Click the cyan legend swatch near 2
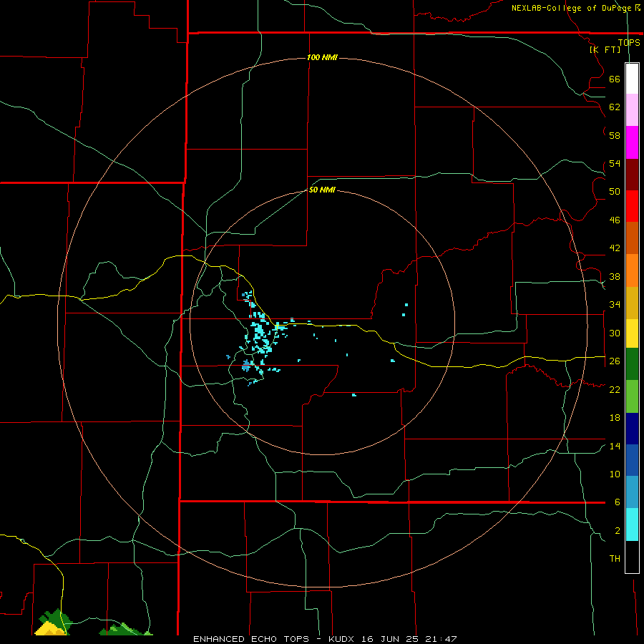The image size is (644, 644). (x=632, y=525)
